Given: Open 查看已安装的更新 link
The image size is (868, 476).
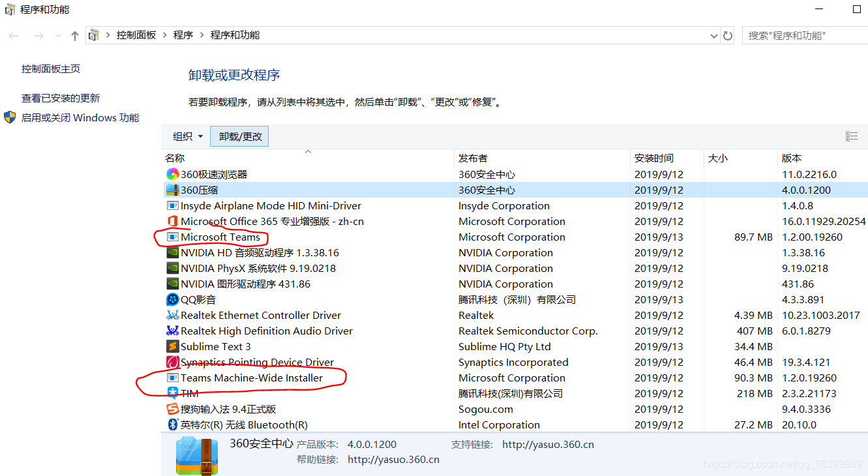Looking at the screenshot, I should [x=61, y=98].
